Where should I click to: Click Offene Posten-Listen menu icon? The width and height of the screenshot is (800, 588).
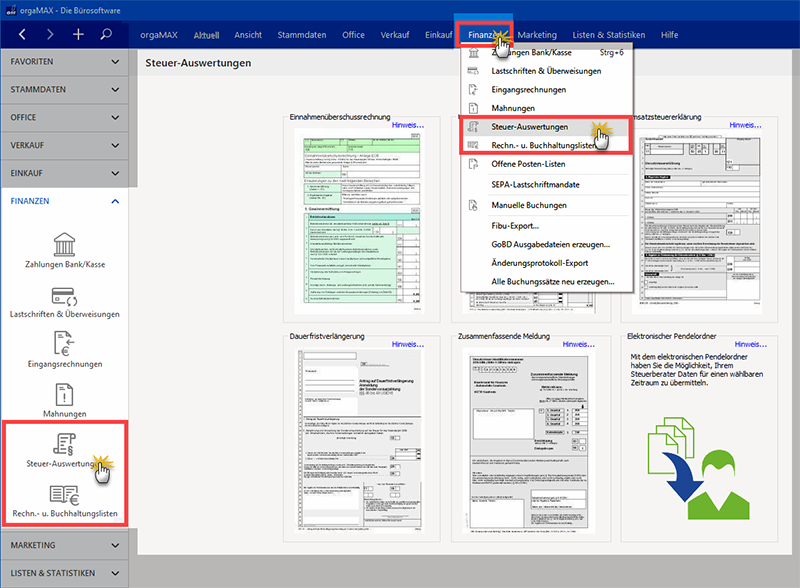pos(473,164)
